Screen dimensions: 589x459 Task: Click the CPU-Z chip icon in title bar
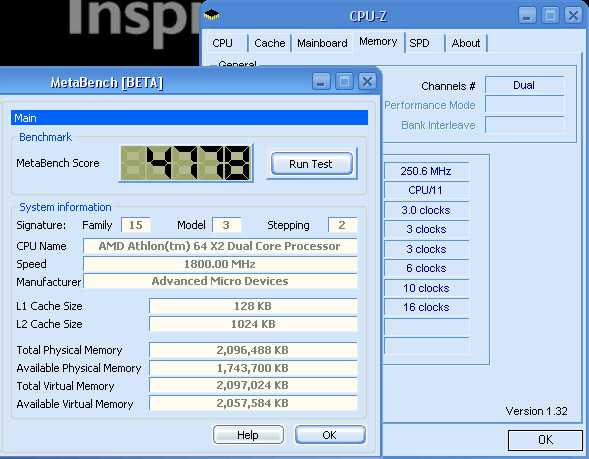coord(212,15)
